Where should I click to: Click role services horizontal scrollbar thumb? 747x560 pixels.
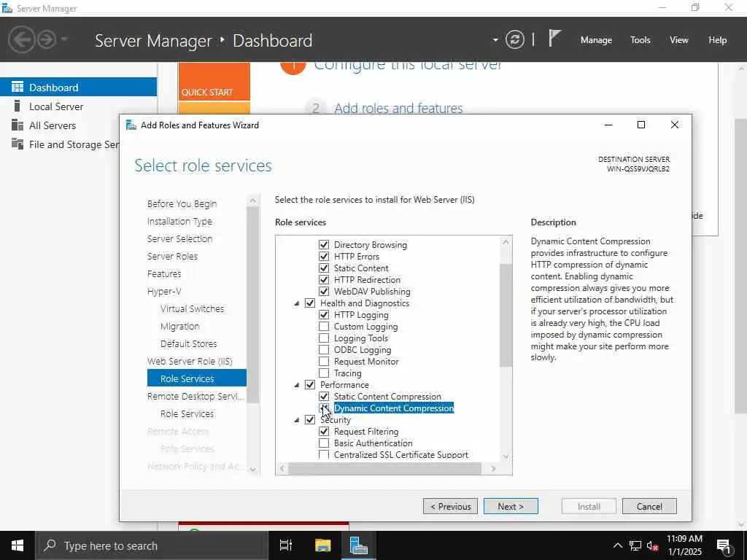point(385,469)
